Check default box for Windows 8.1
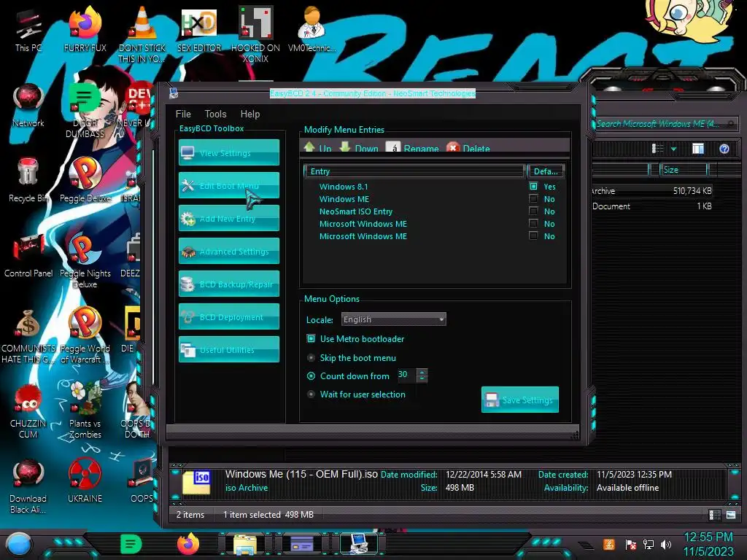Viewport: 747px width, 560px height. pyautogui.click(x=533, y=186)
